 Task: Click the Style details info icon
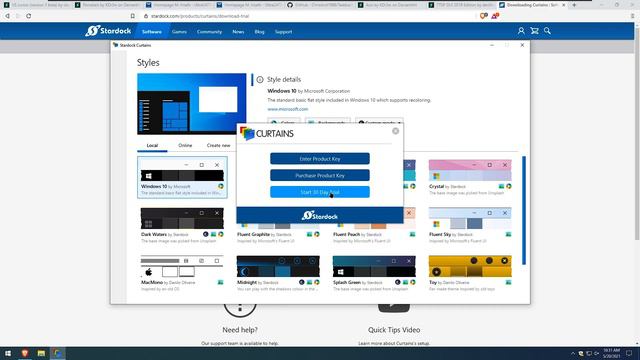(260, 80)
